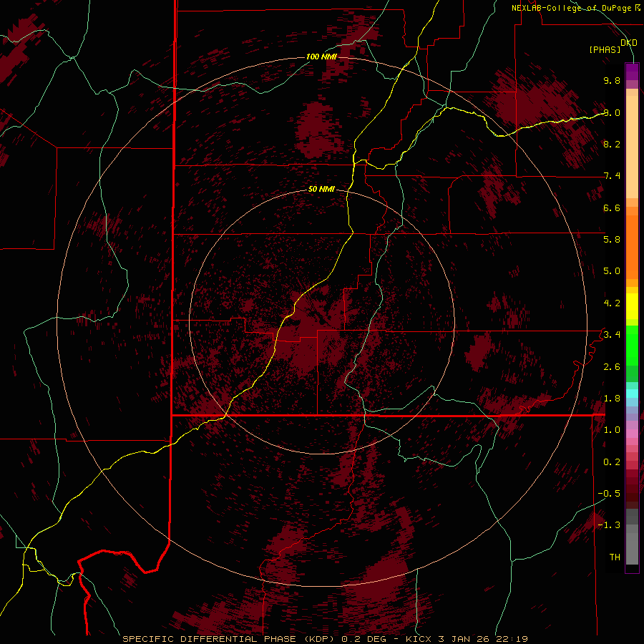Image resolution: width=644 pixels, height=644 pixels.
Task: Pick the light peach segment of the color bar
Action: [632, 147]
